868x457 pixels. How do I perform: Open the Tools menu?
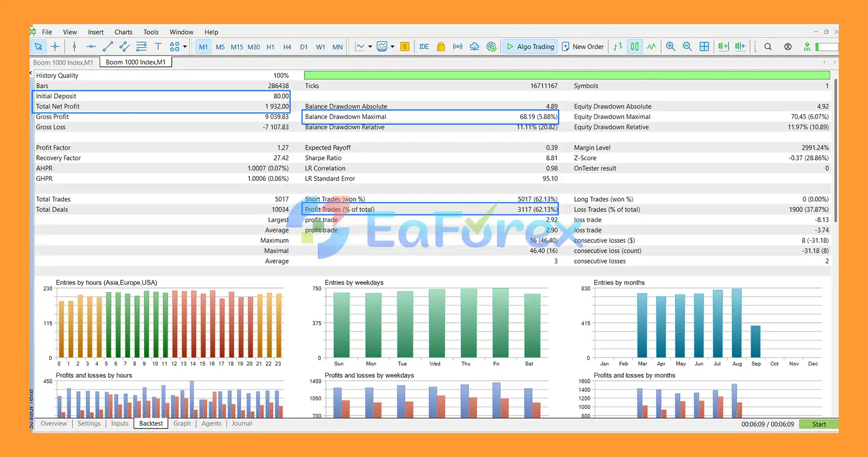pyautogui.click(x=151, y=32)
